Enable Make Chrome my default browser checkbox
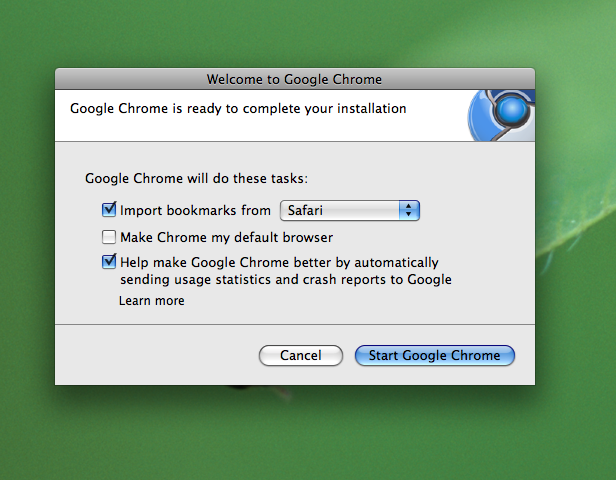Screen dimensions: 616x480 coord(109,237)
